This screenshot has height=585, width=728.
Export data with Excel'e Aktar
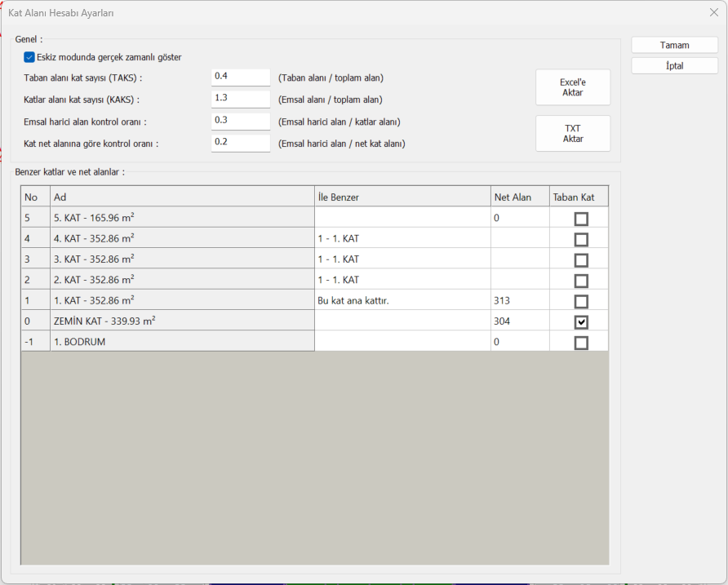(x=572, y=87)
